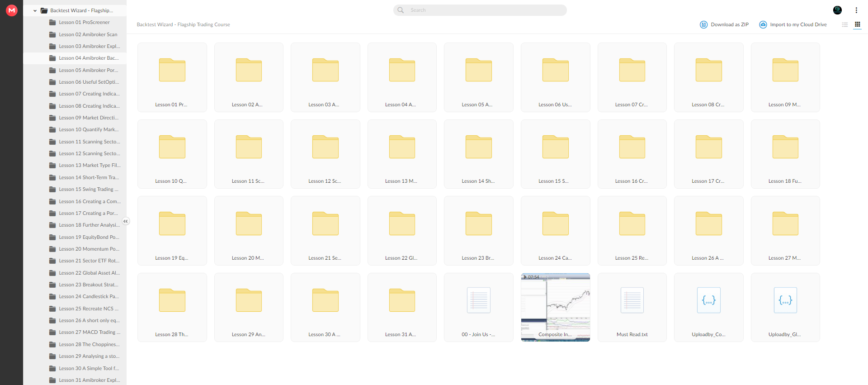
Task: Select Lesson 21 Sector ETF Rot... tree row
Action: (75, 261)
